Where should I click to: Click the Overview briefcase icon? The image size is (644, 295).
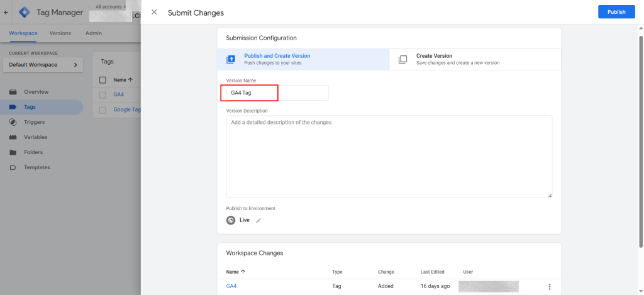(x=13, y=92)
